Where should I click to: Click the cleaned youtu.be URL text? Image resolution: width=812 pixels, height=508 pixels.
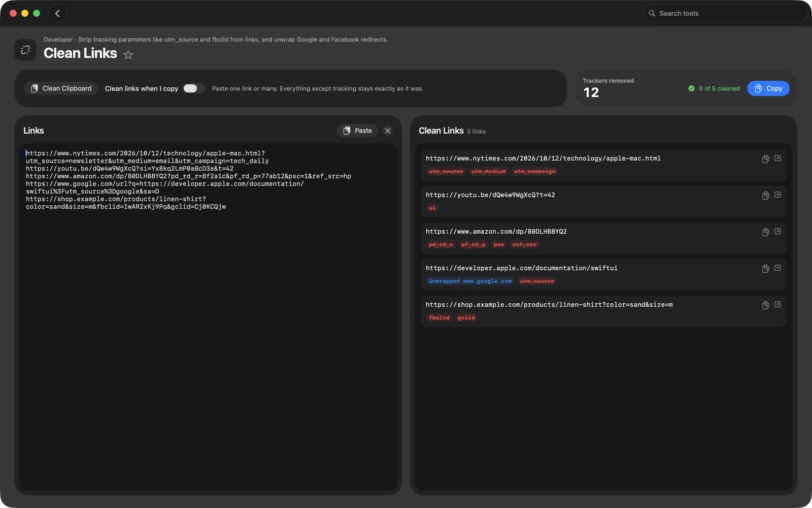tap(490, 195)
